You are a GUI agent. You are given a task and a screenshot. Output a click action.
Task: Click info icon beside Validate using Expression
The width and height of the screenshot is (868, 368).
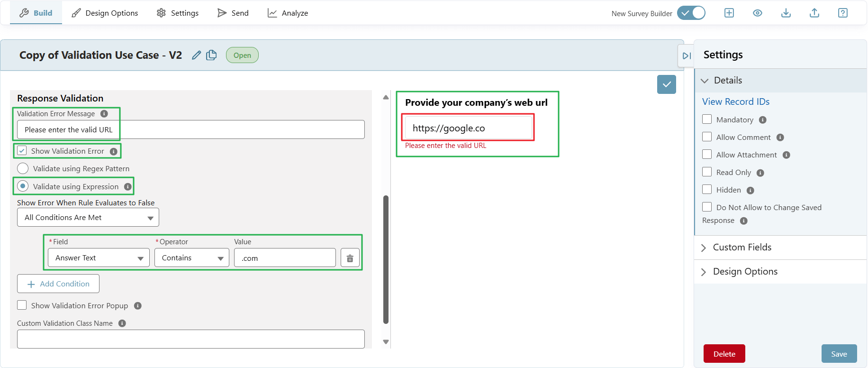128,187
